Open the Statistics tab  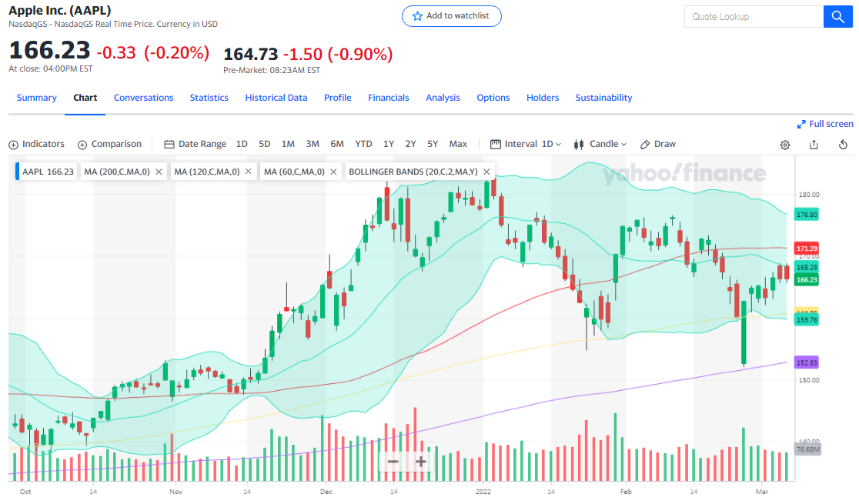(209, 98)
